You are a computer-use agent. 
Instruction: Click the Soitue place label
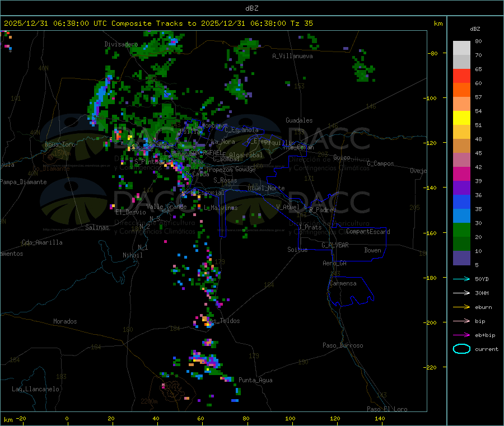point(297,250)
